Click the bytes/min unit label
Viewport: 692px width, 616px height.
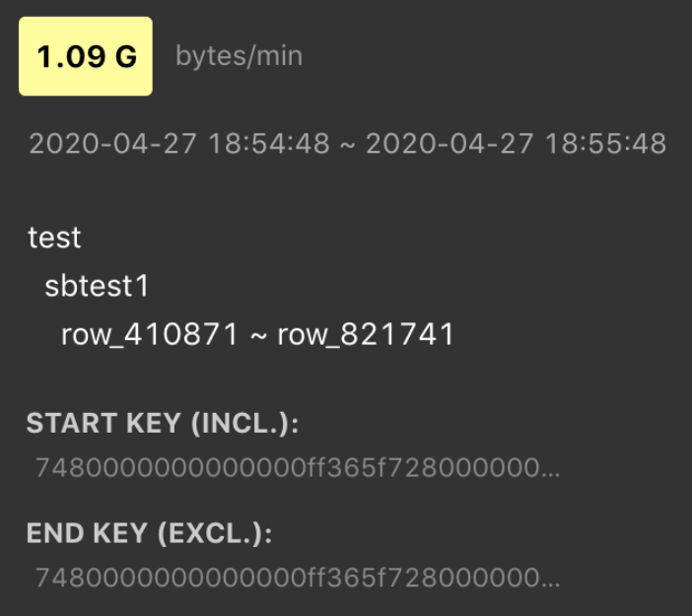[239, 56]
